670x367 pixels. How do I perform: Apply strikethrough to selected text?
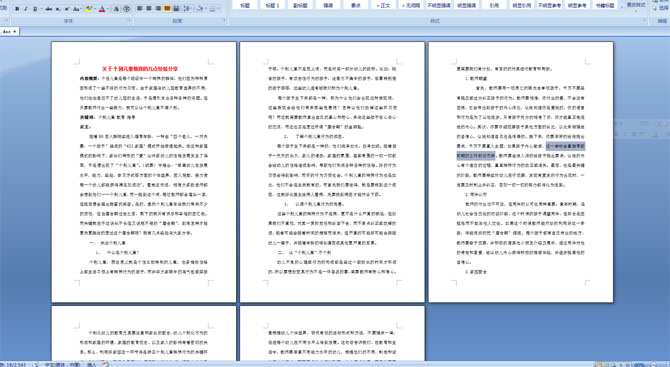[x=48, y=9]
